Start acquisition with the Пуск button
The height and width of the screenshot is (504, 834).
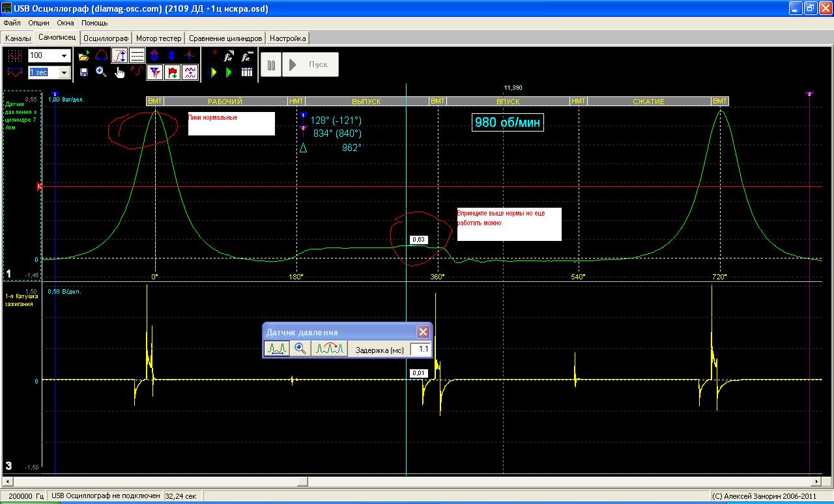(x=310, y=64)
